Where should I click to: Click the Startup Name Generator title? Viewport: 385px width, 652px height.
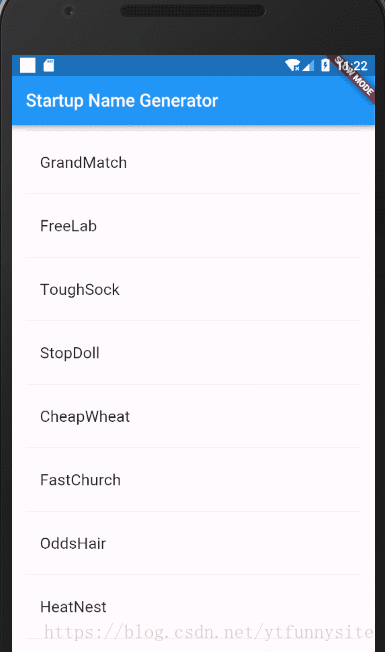[122, 101]
